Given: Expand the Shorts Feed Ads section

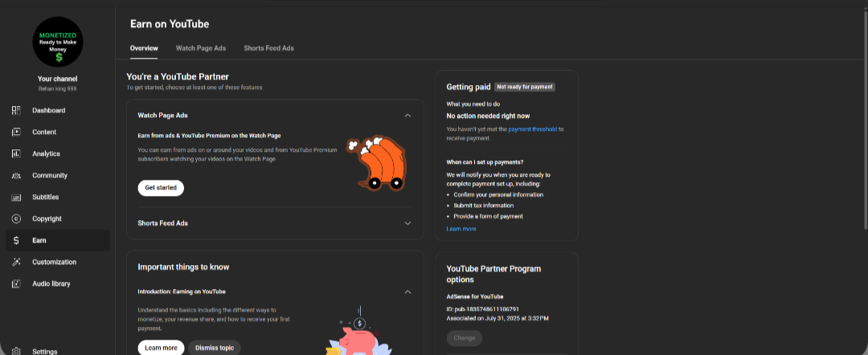Looking at the screenshot, I should 407,223.
